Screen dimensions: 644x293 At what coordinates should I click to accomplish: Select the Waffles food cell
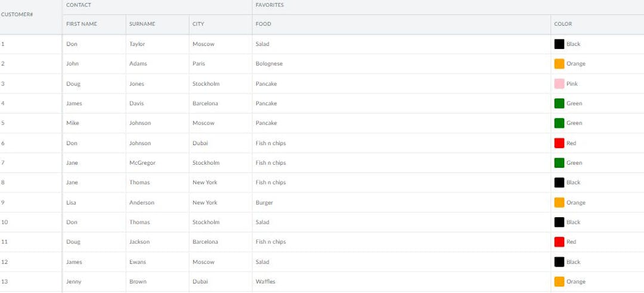[265, 282]
